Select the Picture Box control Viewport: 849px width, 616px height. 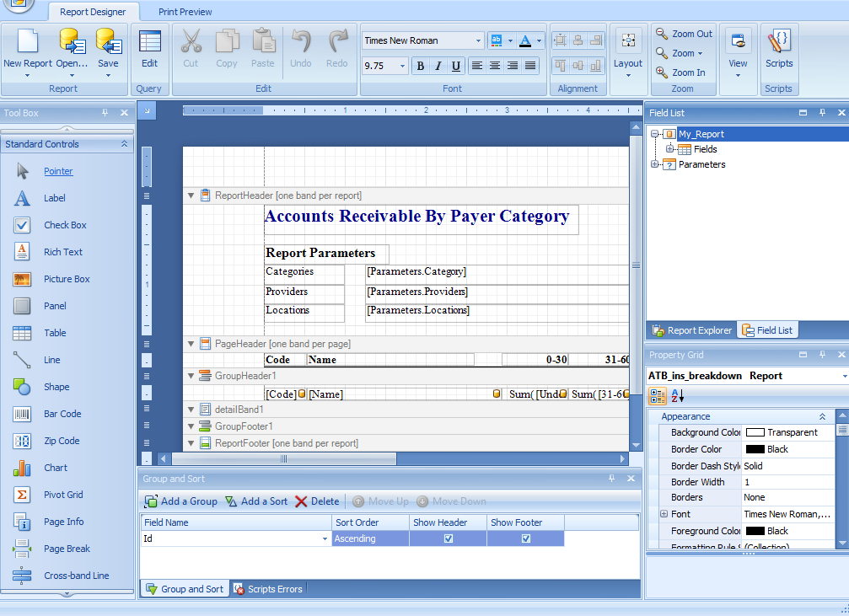(x=67, y=279)
